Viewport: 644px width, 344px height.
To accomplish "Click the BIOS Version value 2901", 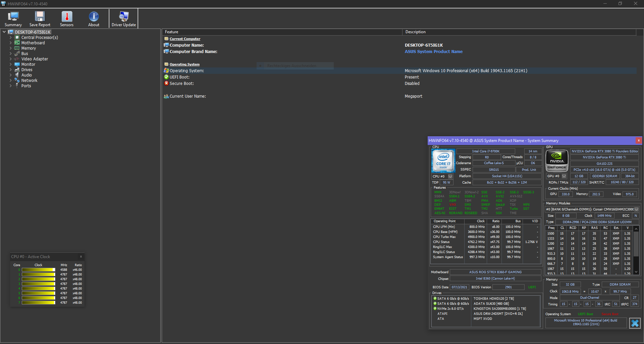I will (x=508, y=287).
